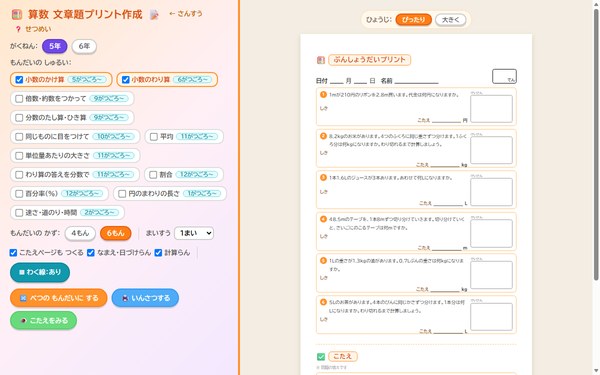600x375 pixels.
Task: Toggle こたえページも つくる checkbox
Action: pyautogui.click(x=13, y=253)
